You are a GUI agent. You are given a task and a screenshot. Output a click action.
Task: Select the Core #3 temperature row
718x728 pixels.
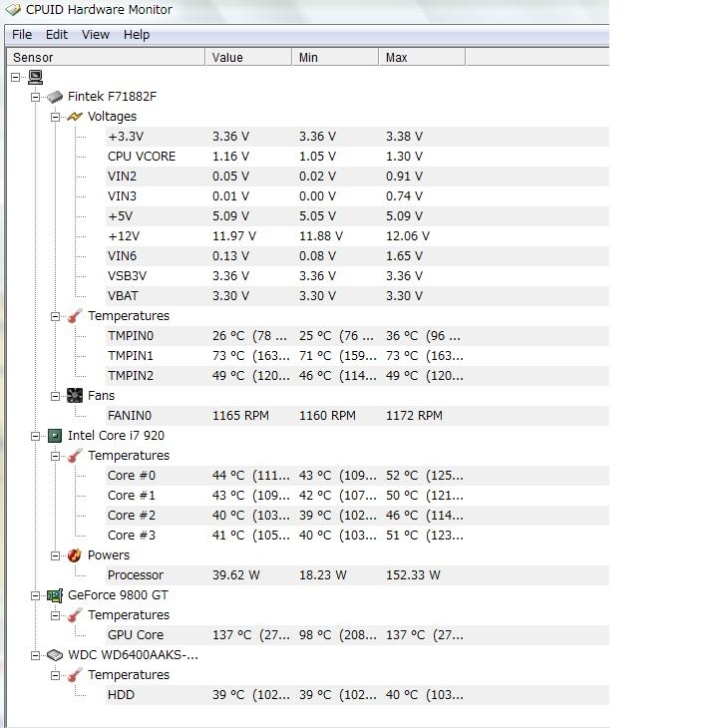coord(357,536)
